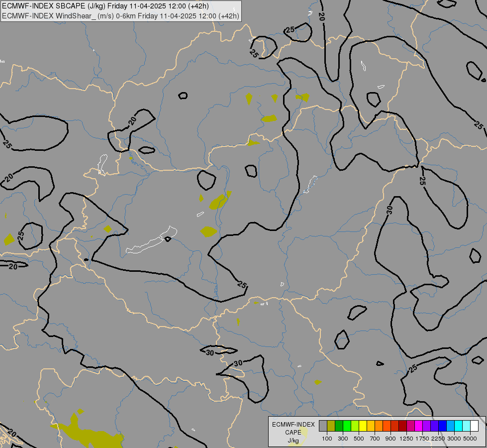Select the dark green legend swatch
Image resolution: width=487 pixels, height=448 pixels.
(339, 426)
